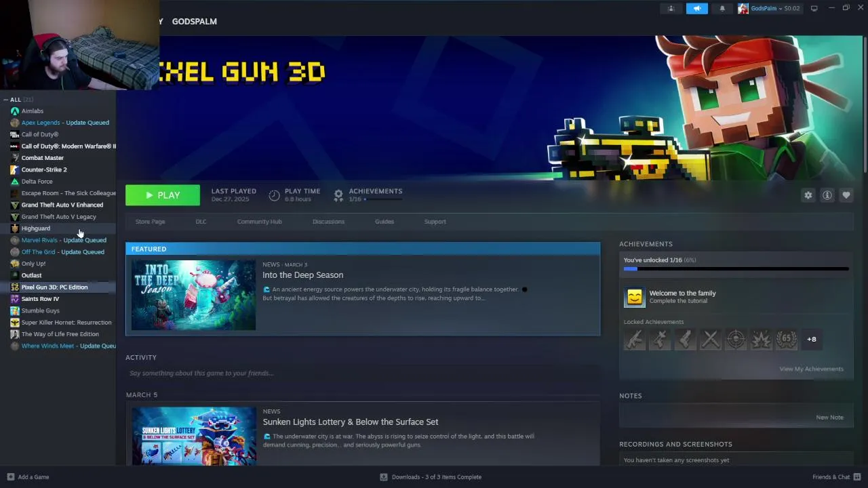Open the Guides tab
Screen dimensions: 868x488
point(384,222)
